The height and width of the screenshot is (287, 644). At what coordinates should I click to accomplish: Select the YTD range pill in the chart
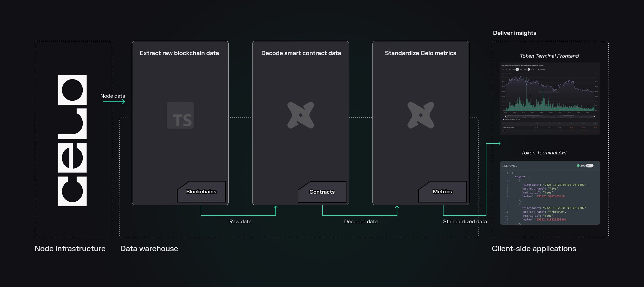tap(517, 70)
